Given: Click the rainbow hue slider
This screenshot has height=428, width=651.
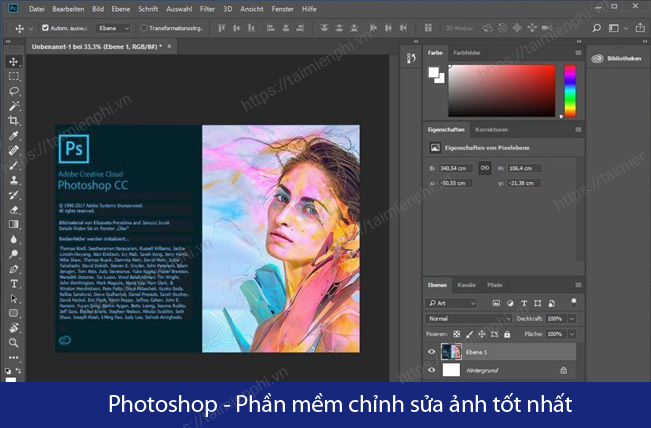Looking at the screenshot, I should point(570,90).
